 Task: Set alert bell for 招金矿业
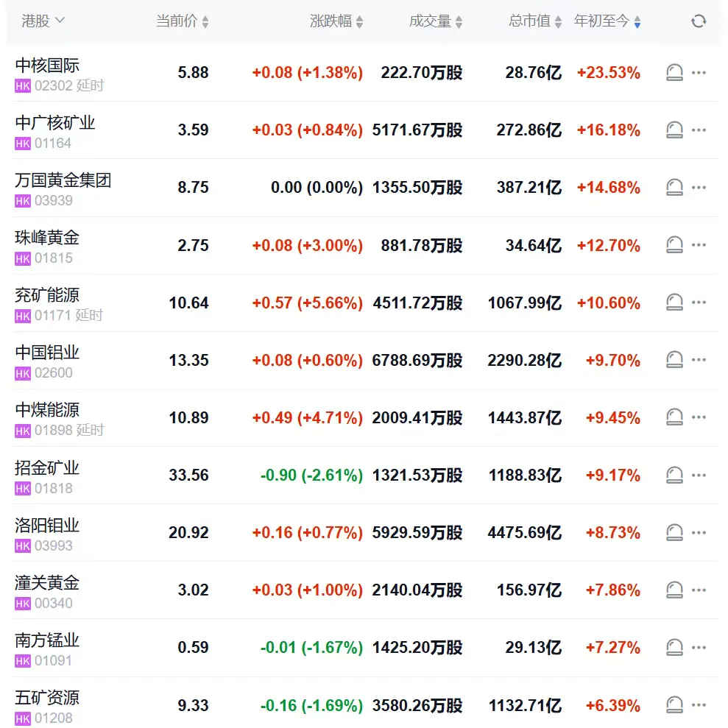[x=674, y=475]
